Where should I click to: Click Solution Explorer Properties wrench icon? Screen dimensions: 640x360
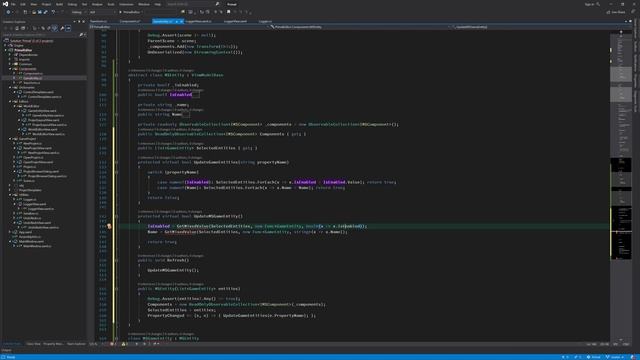coord(62,28)
